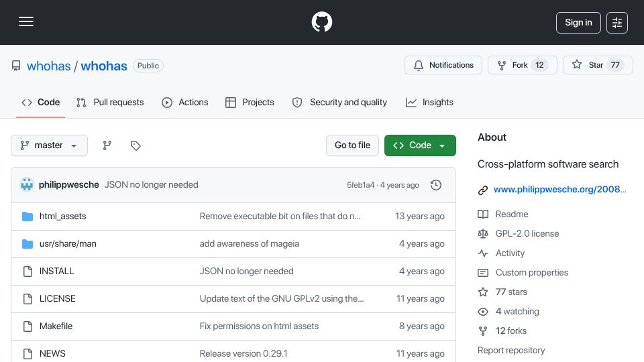644x362 pixels.
Task: Click the Go to file button
Action: [x=352, y=145]
